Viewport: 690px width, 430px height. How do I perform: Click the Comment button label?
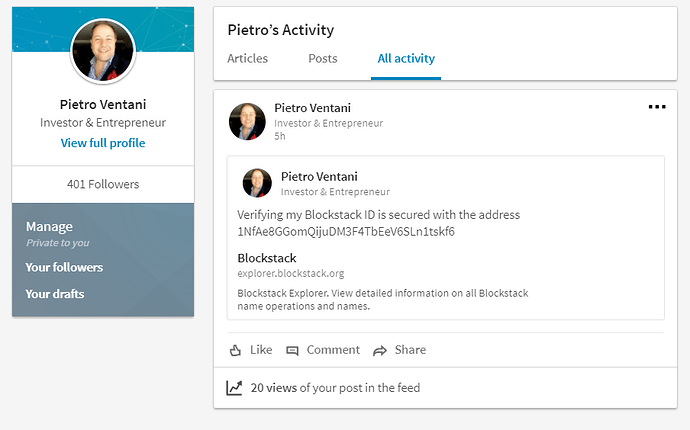pos(333,350)
